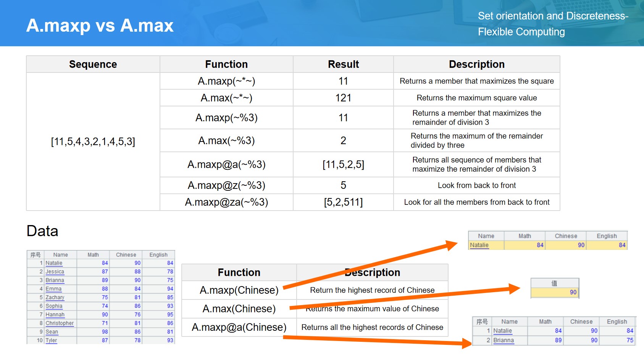Select the [11,5,2,5] result cell
The height and width of the screenshot is (362, 644).
(343, 164)
